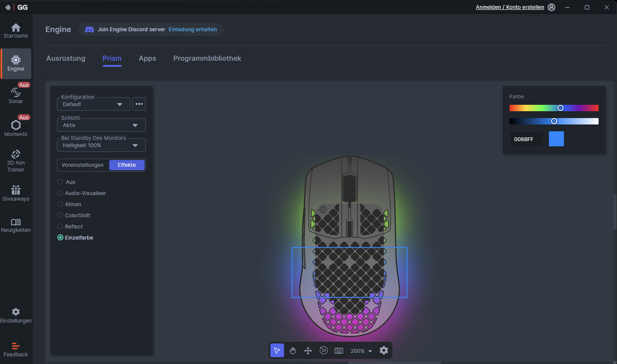Activate the hand pan tool

tap(292, 351)
